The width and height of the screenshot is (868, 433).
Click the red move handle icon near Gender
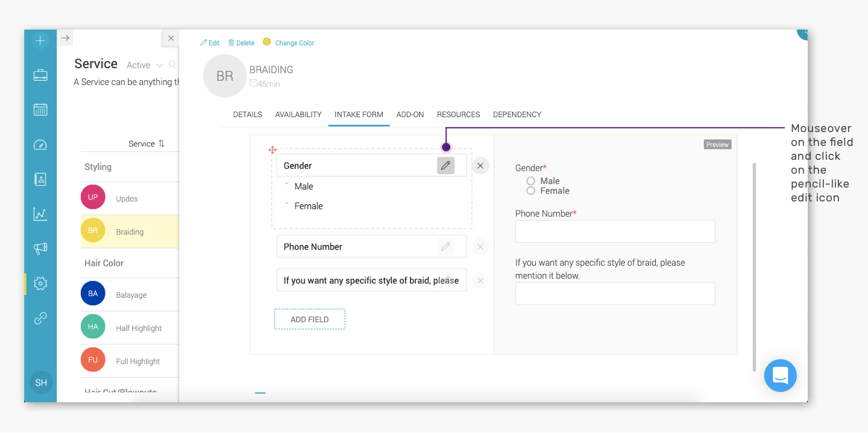pos(272,150)
